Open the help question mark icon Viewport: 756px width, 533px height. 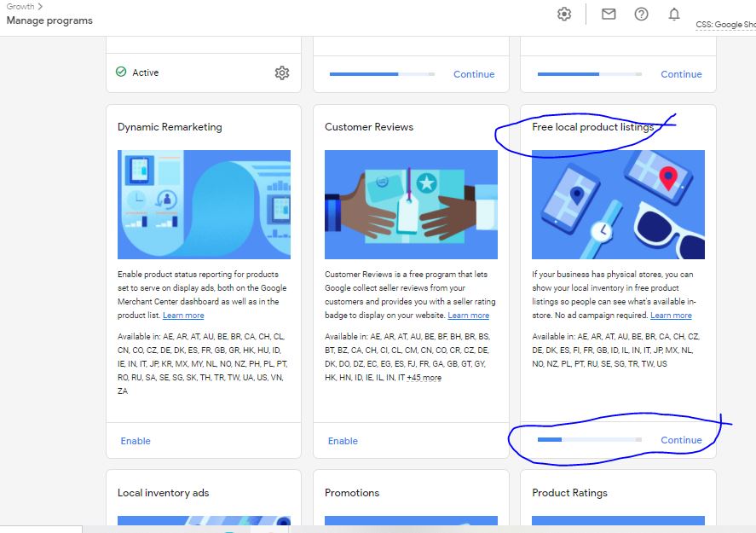point(641,14)
